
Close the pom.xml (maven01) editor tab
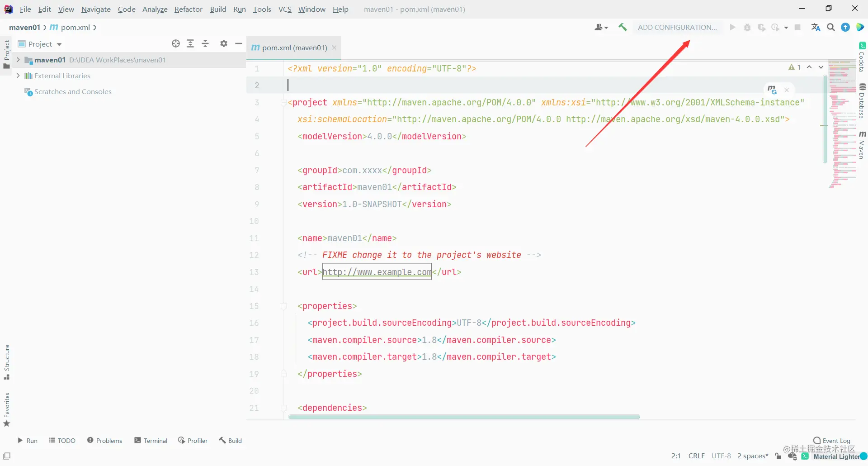(x=334, y=48)
